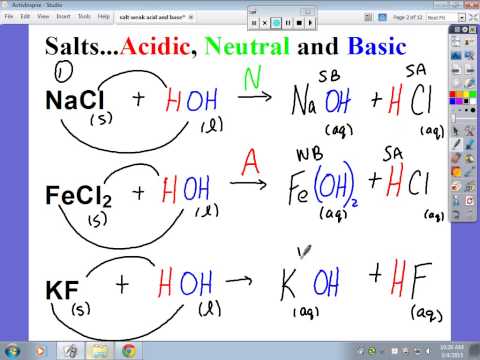Open the ExpressPoll icon in the toolbox

pyautogui.click(x=469, y=83)
